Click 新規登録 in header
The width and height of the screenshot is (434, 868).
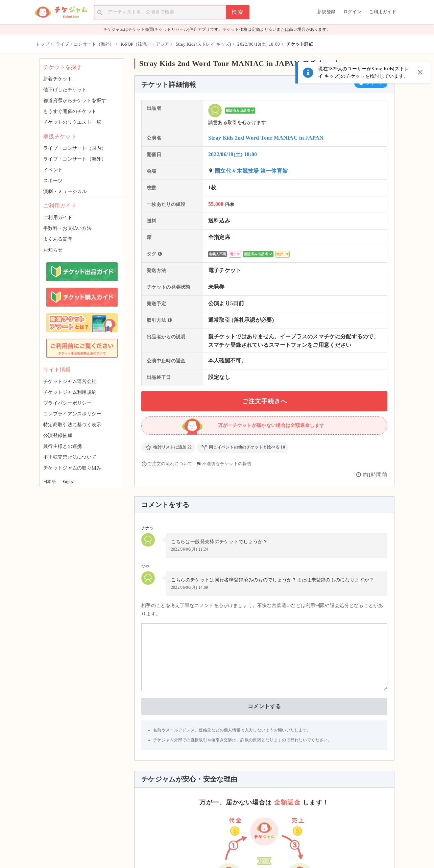[x=326, y=12]
